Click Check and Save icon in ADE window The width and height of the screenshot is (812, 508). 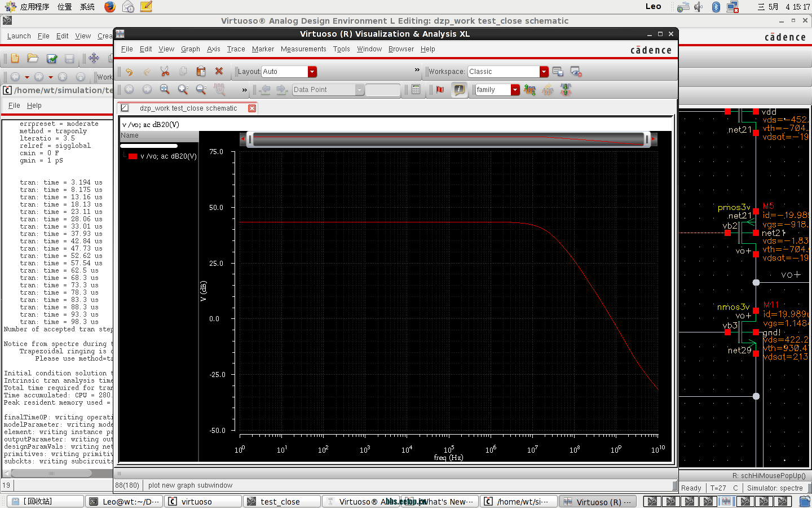(52, 58)
